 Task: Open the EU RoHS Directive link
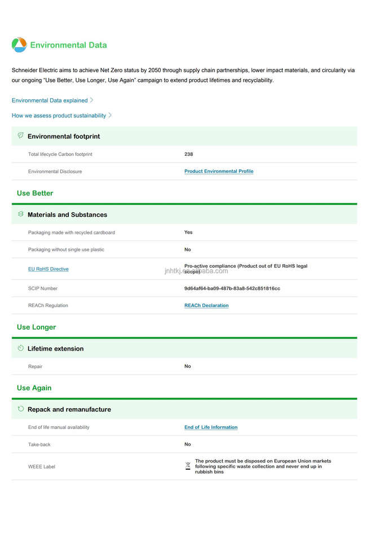coord(49,269)
